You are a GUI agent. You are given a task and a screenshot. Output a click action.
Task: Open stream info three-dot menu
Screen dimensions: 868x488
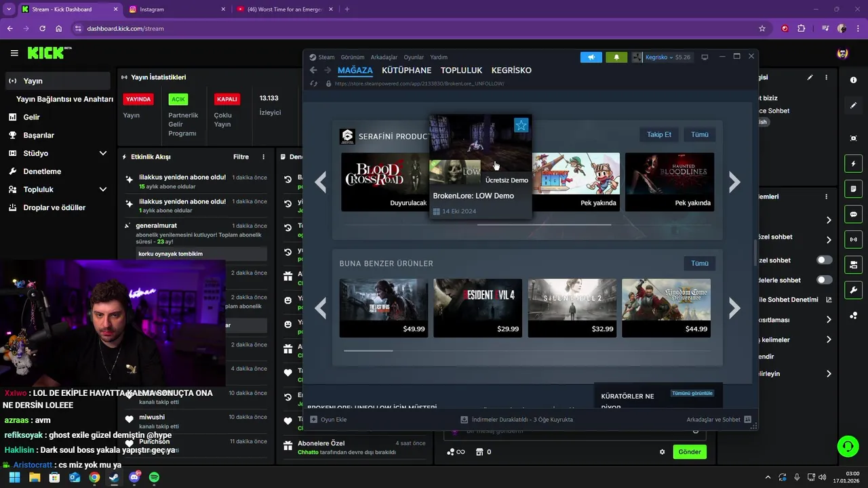pyautogui.click(x=826, y=77)
